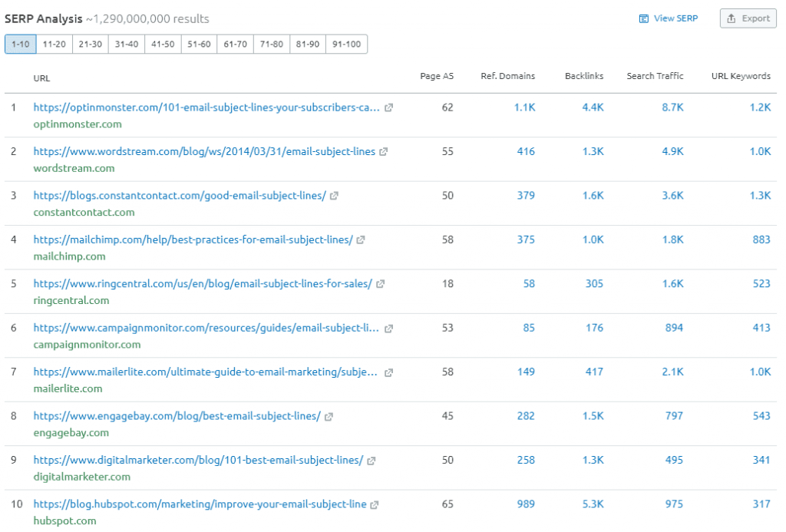Click the digitalmarketer.com domain text

pos(81,477)
